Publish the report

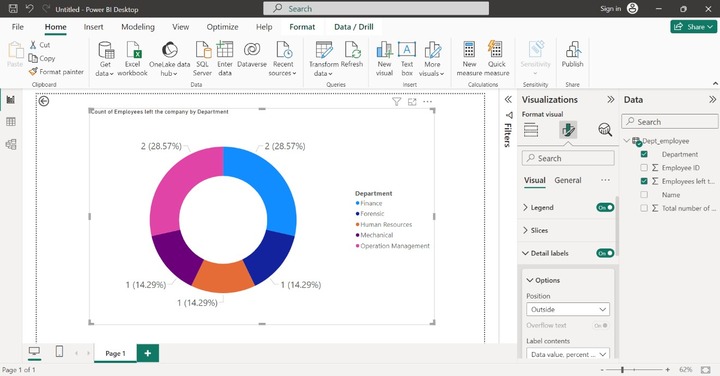(x=573, y=54)
